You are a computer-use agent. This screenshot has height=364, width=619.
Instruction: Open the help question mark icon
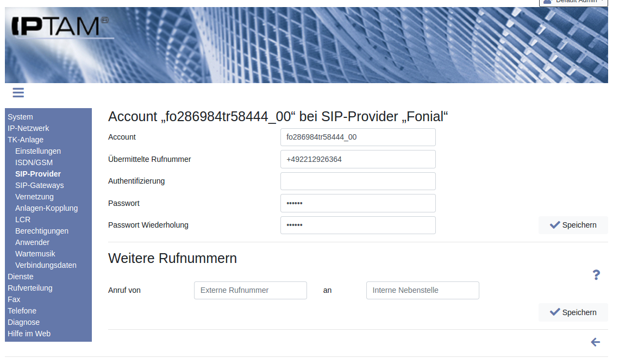596,275
